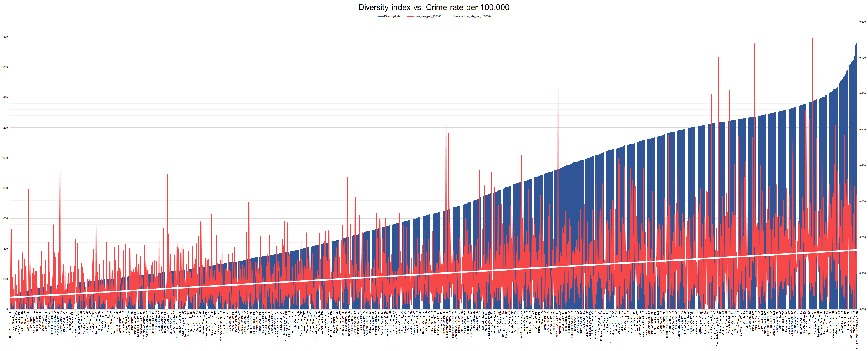
Task: Select the 'Linear (crime_rate_per_100000)' legend entry
Action: point(472,16)
